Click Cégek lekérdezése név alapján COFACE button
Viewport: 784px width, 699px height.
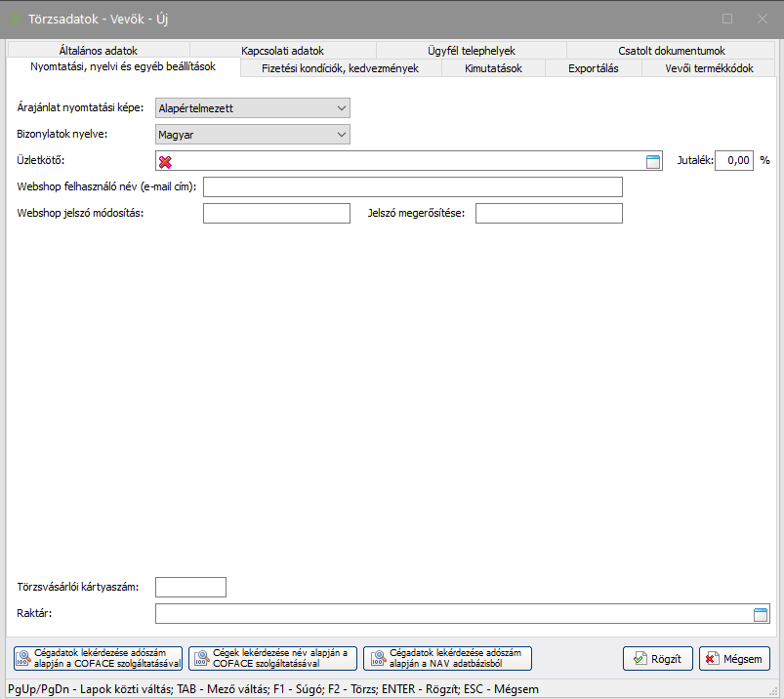[x=273, y=658]
